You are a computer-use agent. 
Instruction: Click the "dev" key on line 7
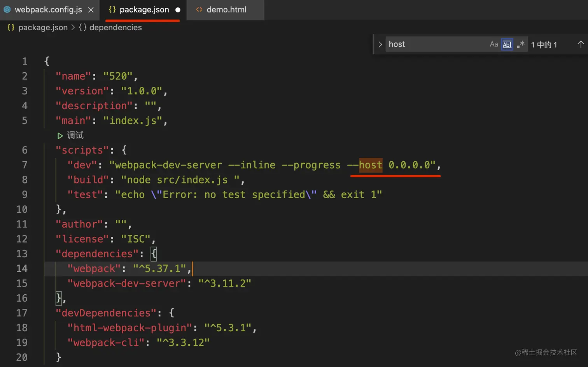click(82, 165)
